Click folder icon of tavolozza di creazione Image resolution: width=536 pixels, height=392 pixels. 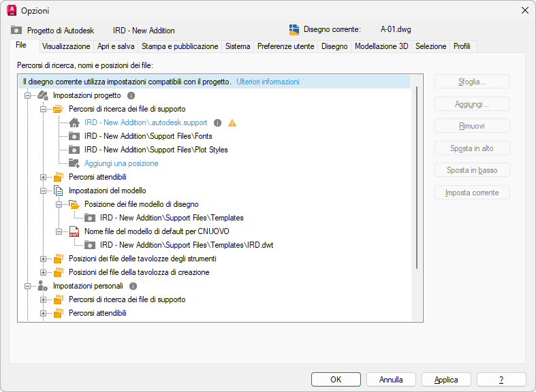pyautogui.click(x=59, y=272)
